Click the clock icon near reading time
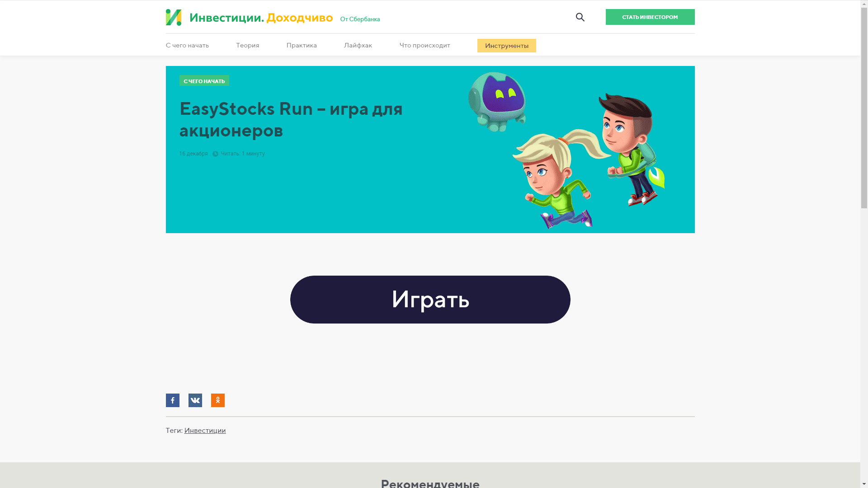 coord(215,154)
